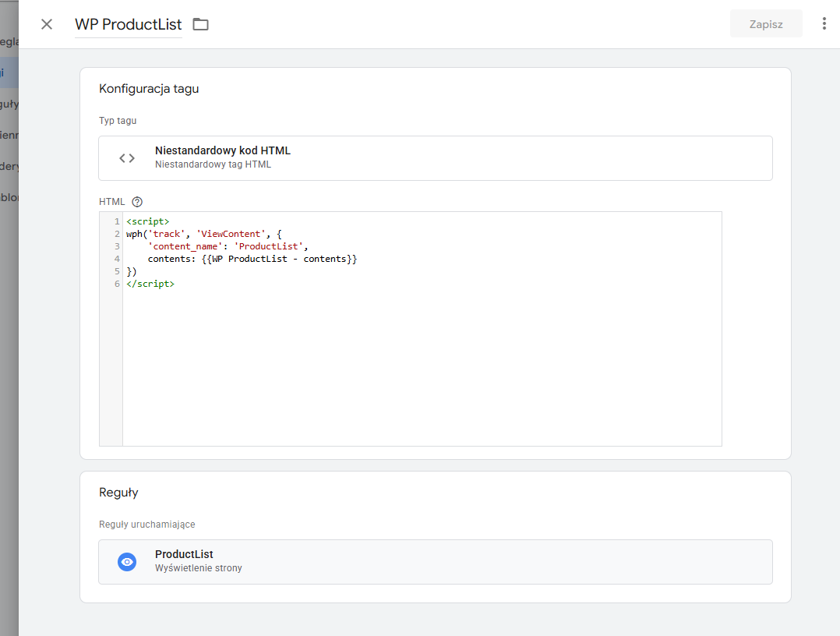The height and width of the screenshot is (636, 840).
Task: Click the Konfiguracja tagu heading
Action: (149, 89)
